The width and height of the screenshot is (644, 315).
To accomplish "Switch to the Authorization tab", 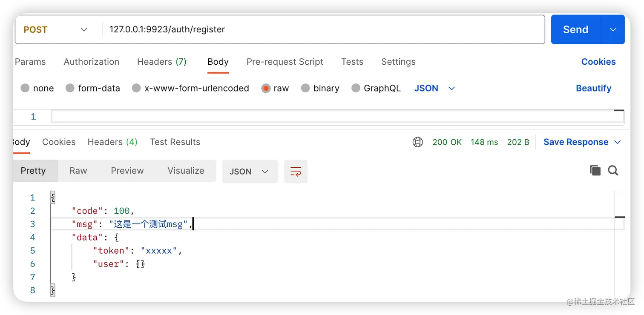I will (92, 62).
